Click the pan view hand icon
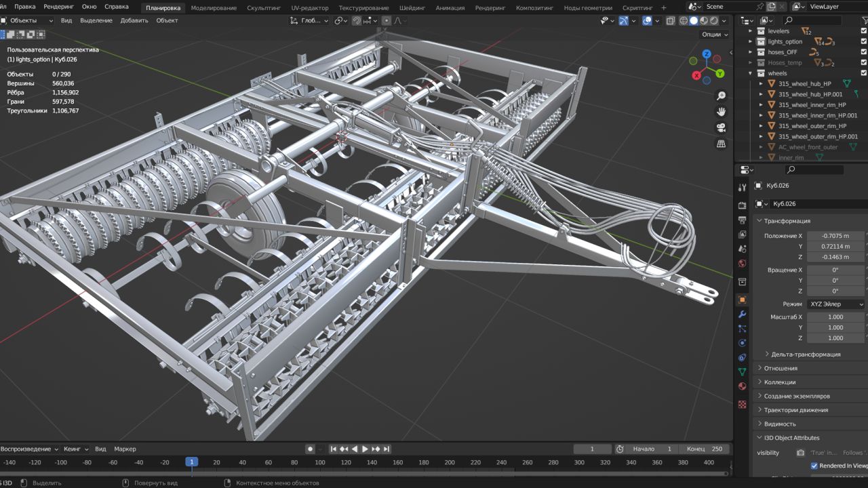The image size is (868, 488). pos(721,112)
